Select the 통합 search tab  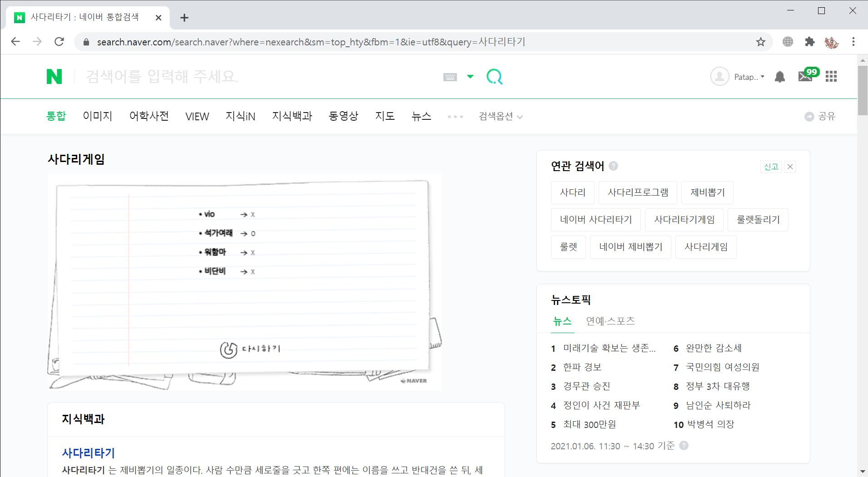[56, 116]
